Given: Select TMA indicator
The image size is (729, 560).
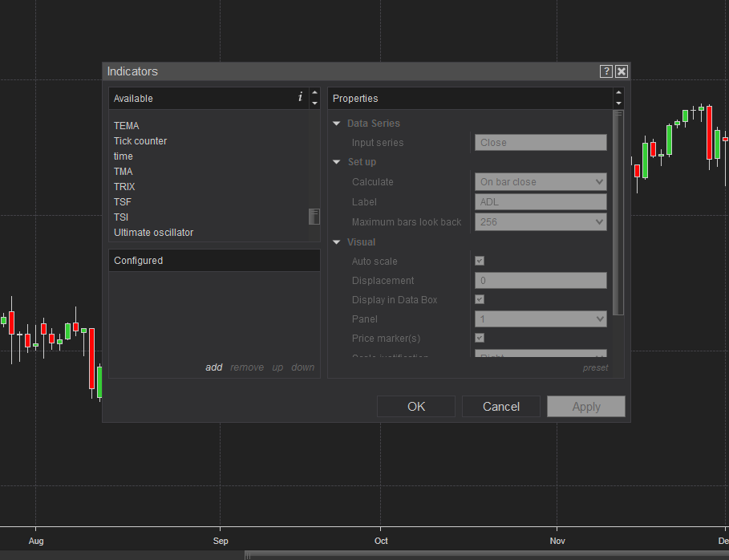Looking at the screenshot, I should pyautogui.click(x=124, y=172).
